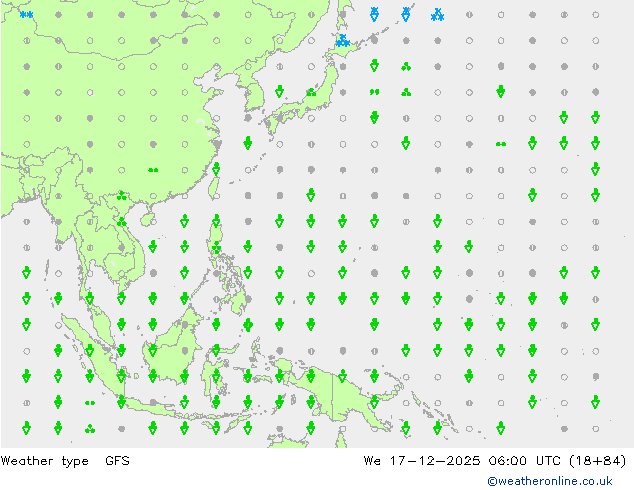Image resolution: width=634 pixels, height=490 pixels.
Task: Click the green double-comma drizzle symbol
Action: (x=374, y=92)
